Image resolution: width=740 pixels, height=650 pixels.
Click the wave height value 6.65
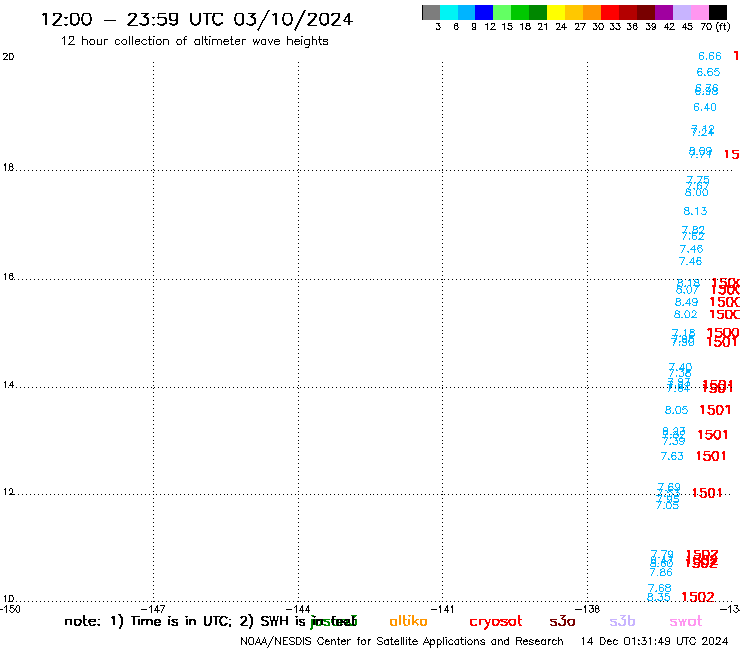pyautogui.click(x=708, y=72)
